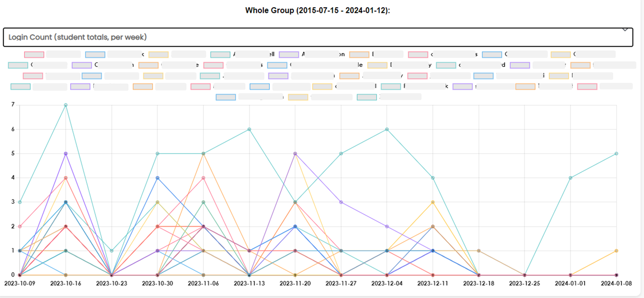Select the purple data point at 3 on 2023-11-27
Screen dimensions: 644x298
point(341,202)
